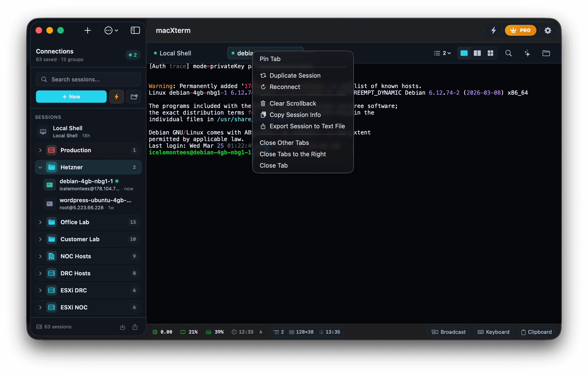588x375 pixels.
Task: Select the Local Shell session in sidebar
Action: (88, 132)
